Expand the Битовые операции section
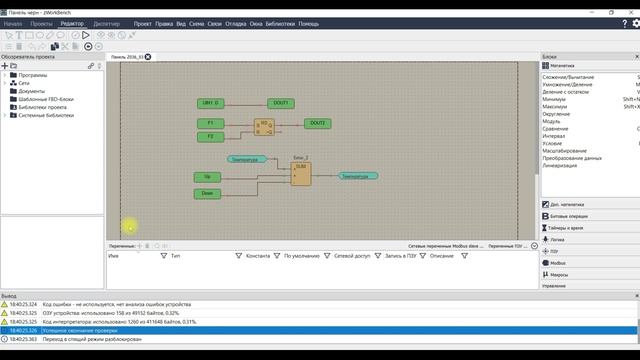Image resolution: width=640 pixels, height=360 pixels. click(x=590, y=216)
